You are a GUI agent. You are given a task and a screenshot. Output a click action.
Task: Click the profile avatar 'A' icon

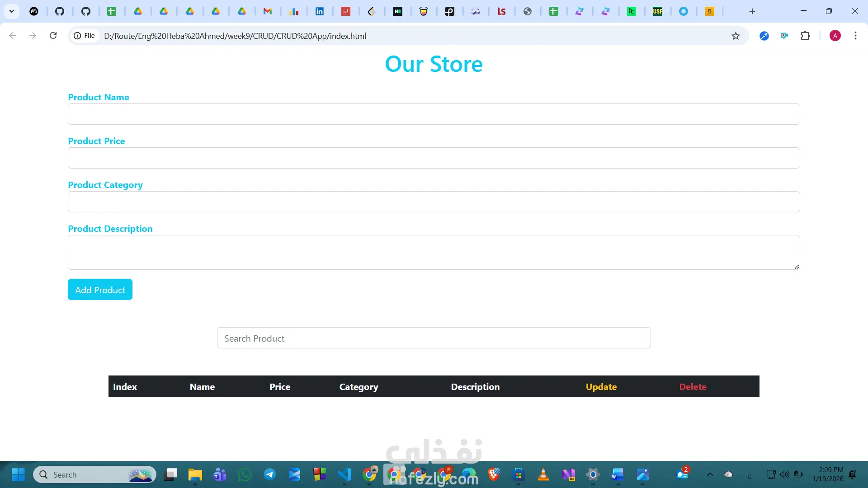point(835,36)
